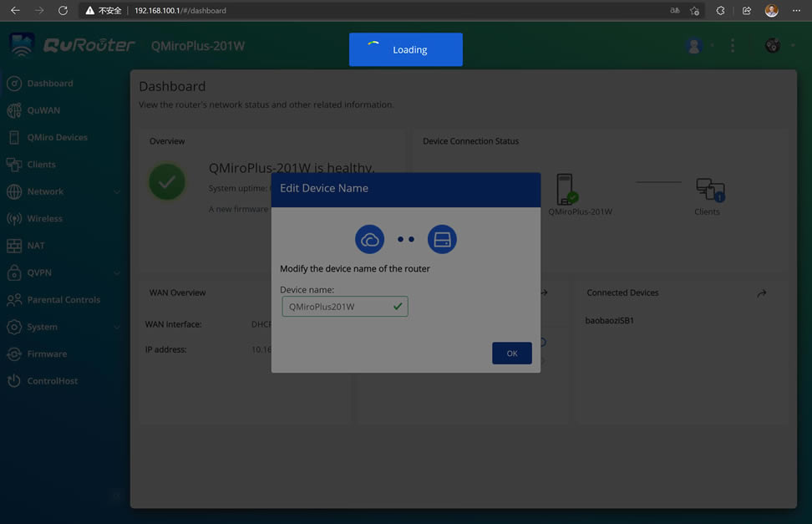The image size is (812, 524).
Task: Click the QuWAN globe icon
Action: click(x=14, y=110)
